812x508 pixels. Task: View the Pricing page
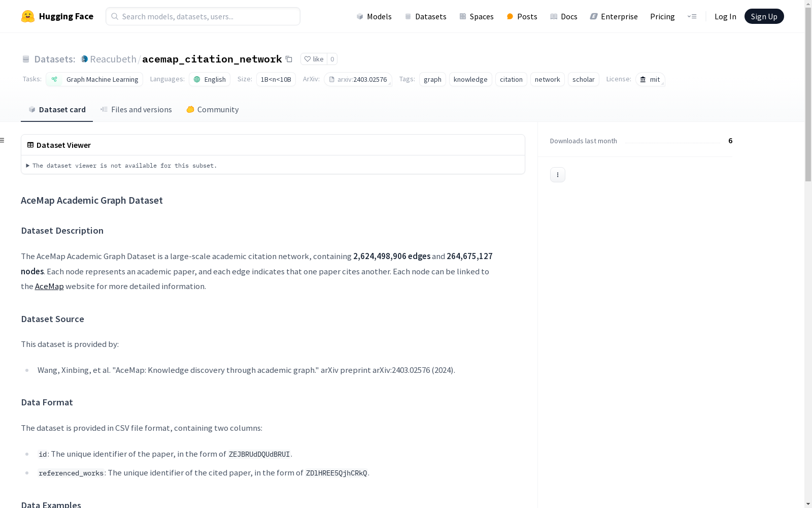[662, 16]
